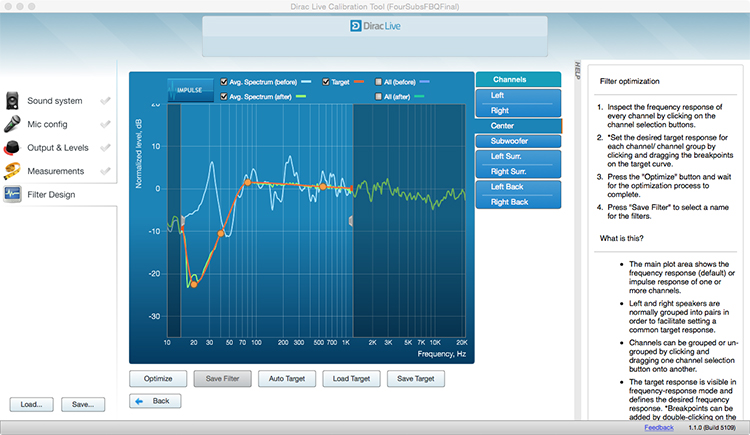
Task: Click the Dirac Live logo
Action: (375, 26)
